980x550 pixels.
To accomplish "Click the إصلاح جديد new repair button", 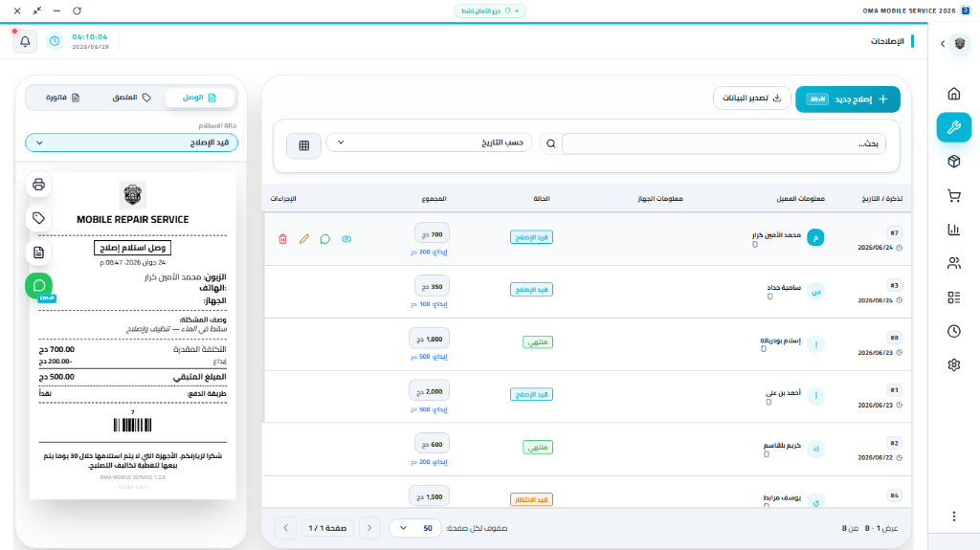I will click(848, 99).
